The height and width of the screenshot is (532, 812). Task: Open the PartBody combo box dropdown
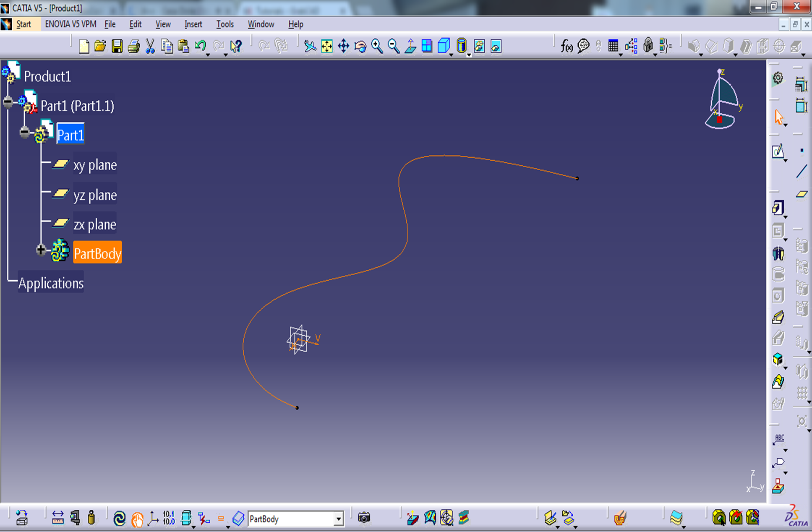pyautogui.click(x=338, y=519)
